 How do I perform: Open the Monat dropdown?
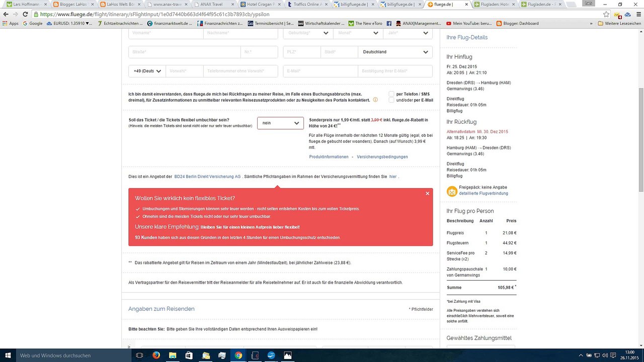[358, 33]
